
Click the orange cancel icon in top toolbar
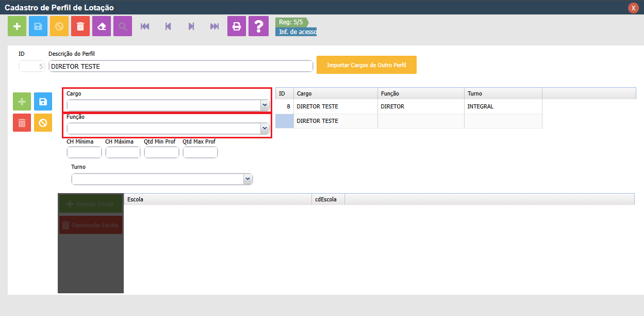coord(59,26)
